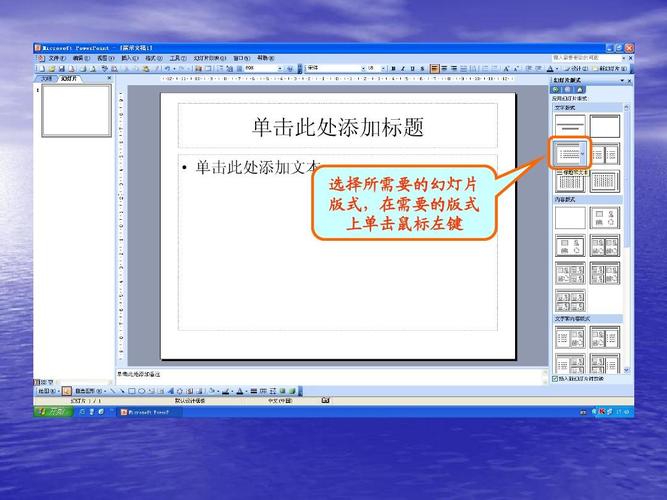
Task: Click the Undo arrow icon
Action: (168, 69)
